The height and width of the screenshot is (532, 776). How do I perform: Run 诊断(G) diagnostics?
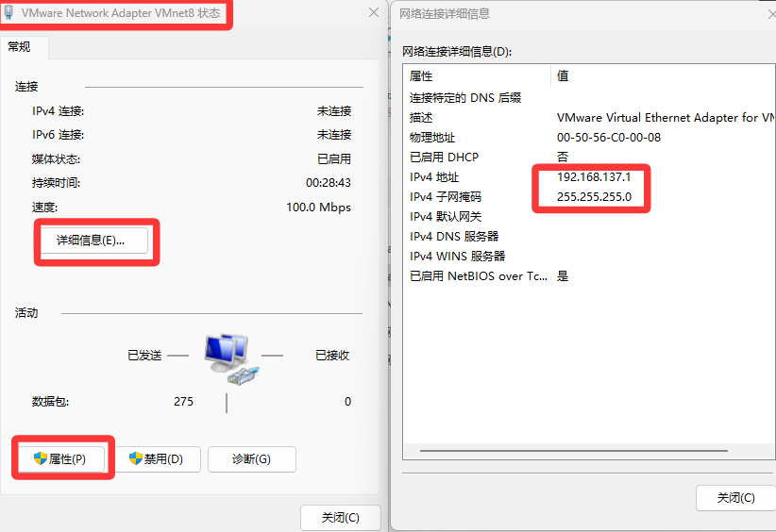pyautogui.click(x=252, y=459)
